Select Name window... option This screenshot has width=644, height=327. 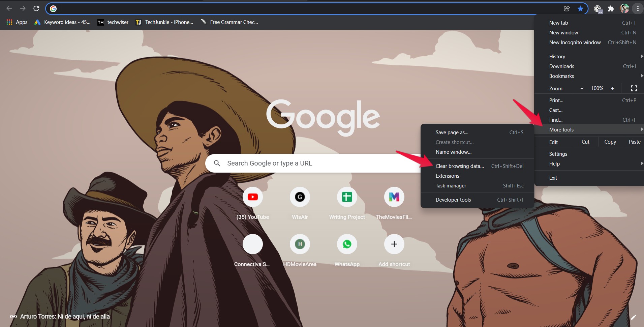(x=477, y=152)
